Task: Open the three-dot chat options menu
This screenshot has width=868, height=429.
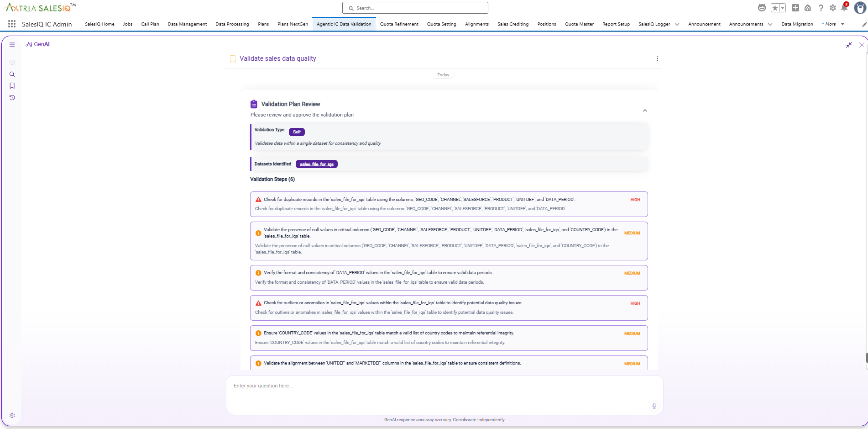Action: click(x=657, y=58)
